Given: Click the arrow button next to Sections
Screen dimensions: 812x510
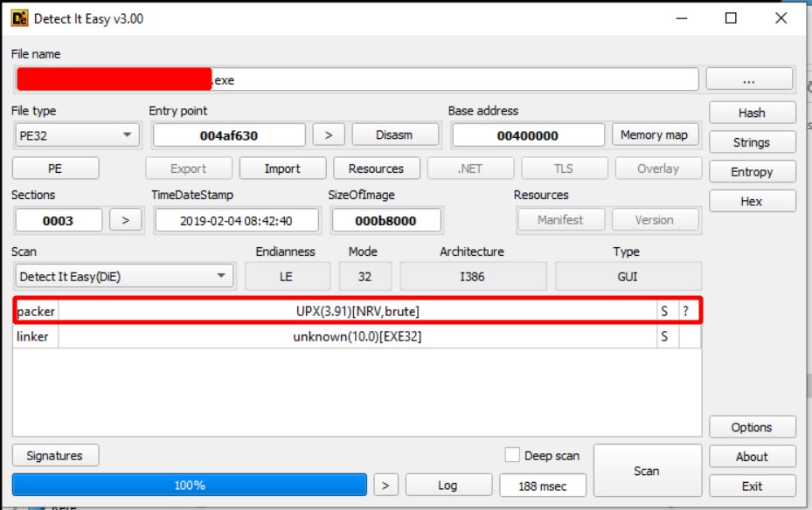Looking at the screenshot, I should (125, 220).
